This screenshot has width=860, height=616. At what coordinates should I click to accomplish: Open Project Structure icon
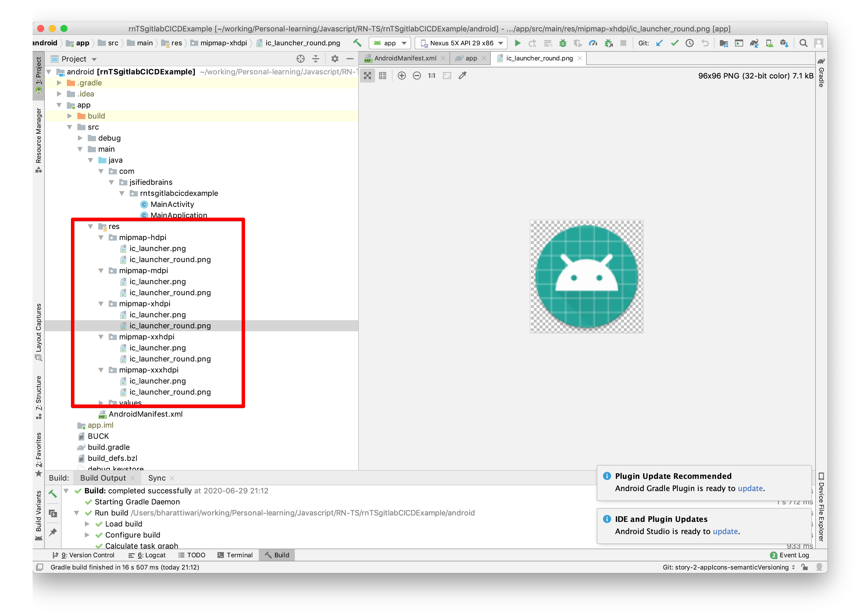tap(723, 43)
